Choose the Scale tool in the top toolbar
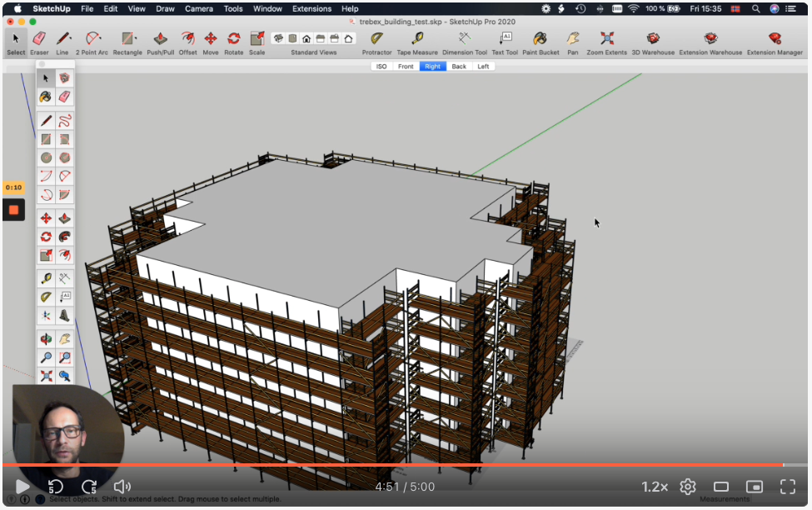This screenshot has width=812, height=510. click(x=257, y=43)
